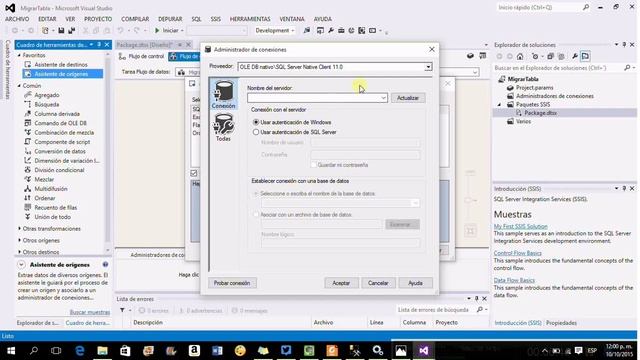Click the Home icon in Solution Explorer
The width and height of the screenshot is (640, 360).
point(520,56)
